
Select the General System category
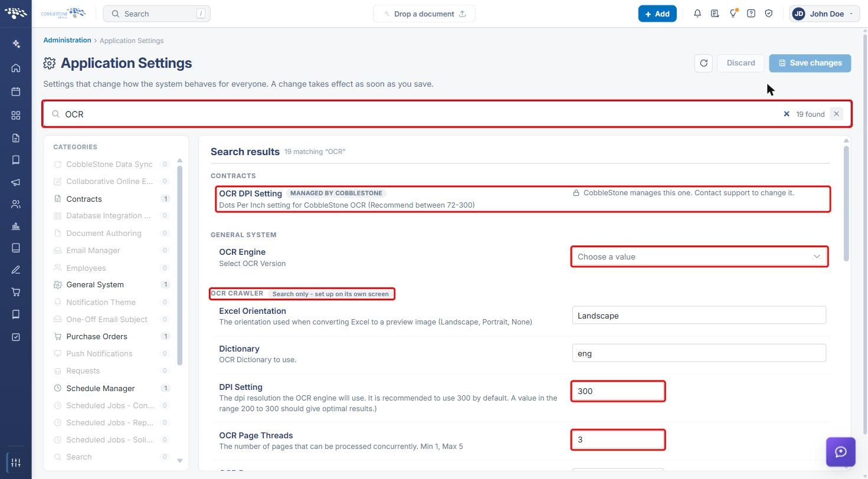click(112, 284)
